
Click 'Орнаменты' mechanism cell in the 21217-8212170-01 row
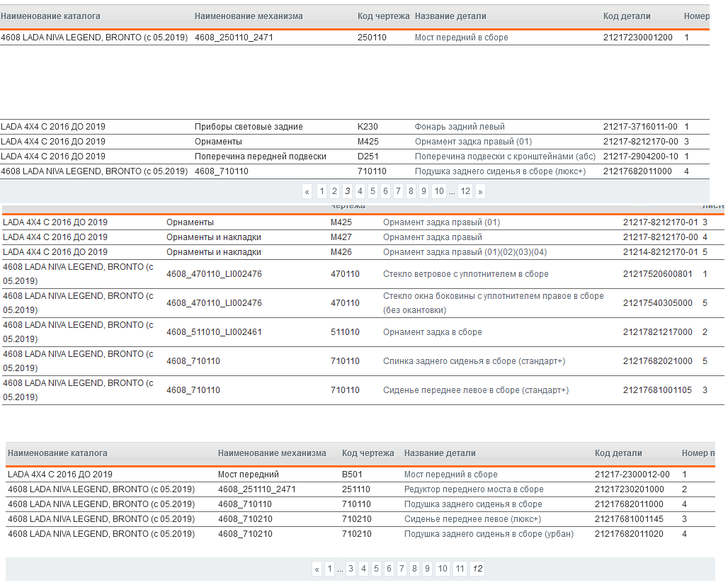190,222
